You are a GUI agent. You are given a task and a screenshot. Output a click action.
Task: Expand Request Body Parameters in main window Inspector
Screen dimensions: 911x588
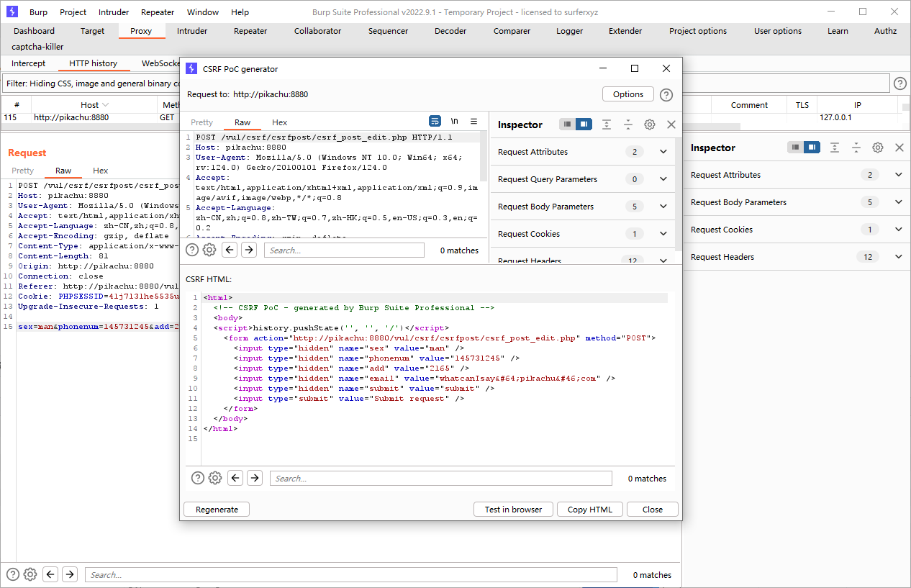click(899, 202)
